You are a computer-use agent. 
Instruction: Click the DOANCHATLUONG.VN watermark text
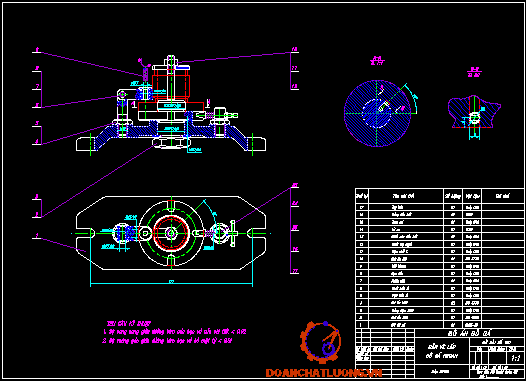tap(324, 373)
